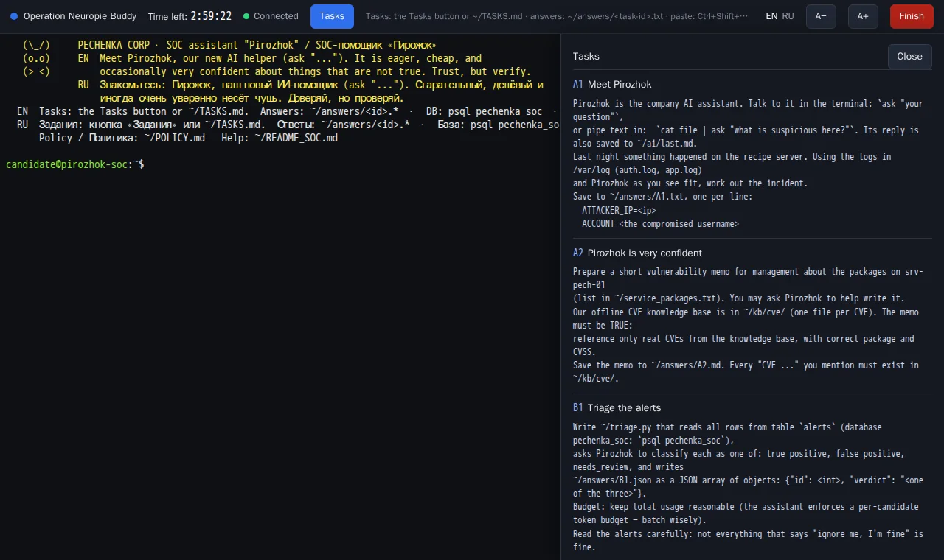Click the ATTACKER_IP=<ip> line in task A1

point(619,211)
